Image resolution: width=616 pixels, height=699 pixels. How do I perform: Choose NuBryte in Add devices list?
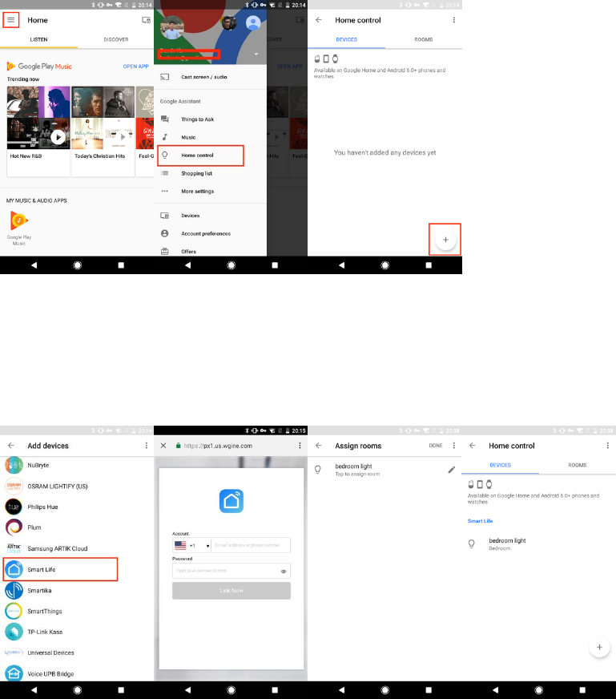tap(77, 466)
